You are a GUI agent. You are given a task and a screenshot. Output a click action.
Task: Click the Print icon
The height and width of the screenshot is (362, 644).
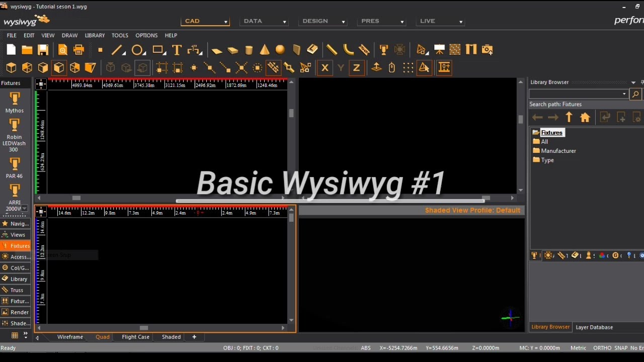[78, 49]
